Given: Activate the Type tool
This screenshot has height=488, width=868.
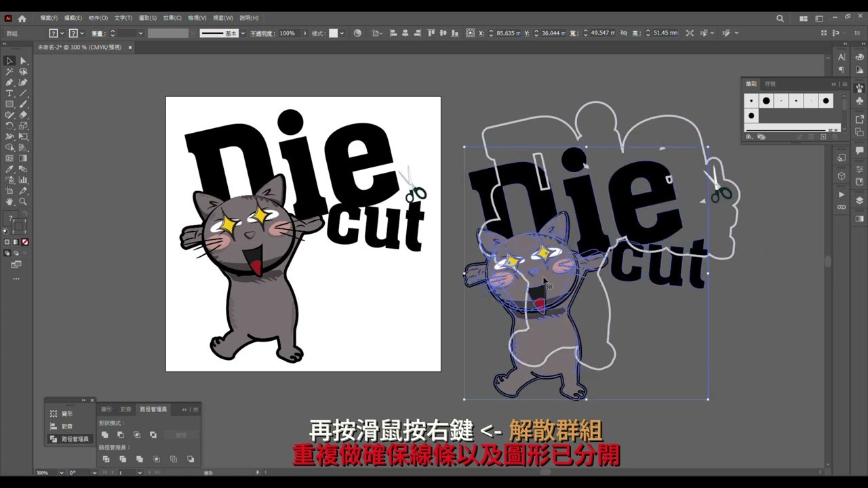Looking at the screenshot, I should [9, 93].
